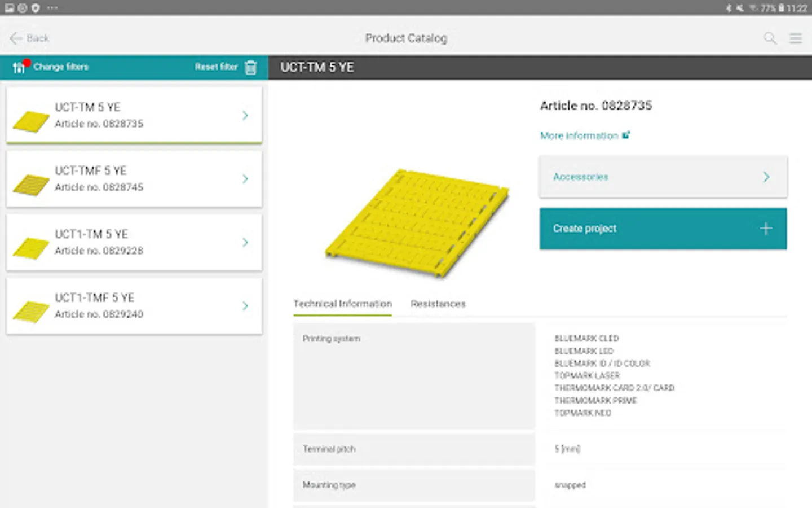Click the TOPMARK NEO entry
This screenshot has height=508, width=812.
coord(582,413)
